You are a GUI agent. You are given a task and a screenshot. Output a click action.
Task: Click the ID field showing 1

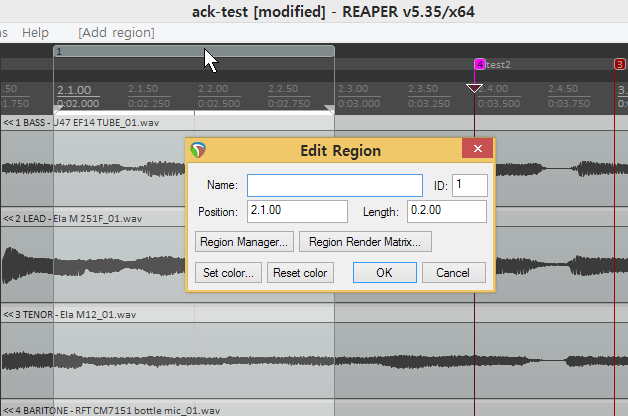pos(470,185)
